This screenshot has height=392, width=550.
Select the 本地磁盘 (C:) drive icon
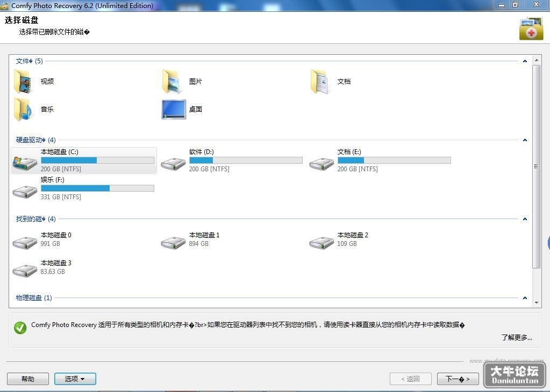tap(25, 163)
